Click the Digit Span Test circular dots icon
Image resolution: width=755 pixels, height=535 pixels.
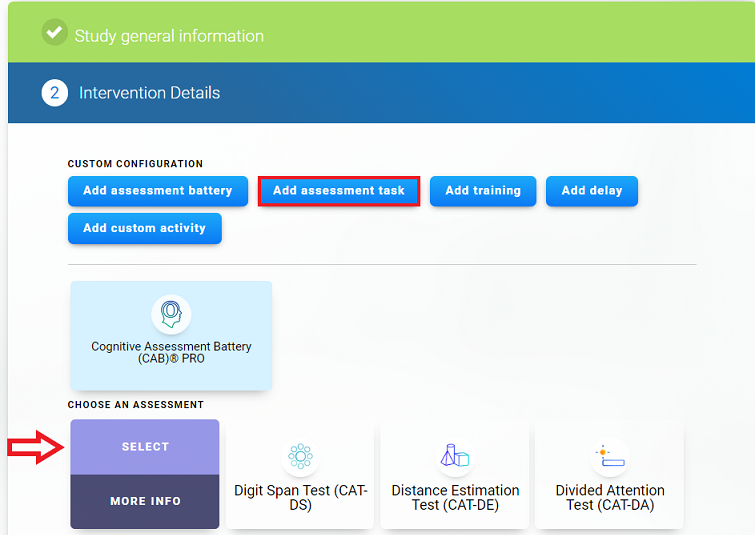[300, 457]
